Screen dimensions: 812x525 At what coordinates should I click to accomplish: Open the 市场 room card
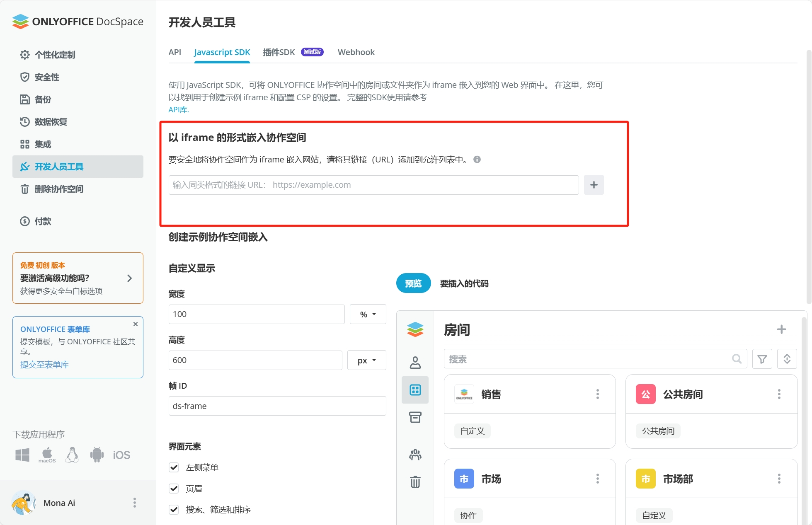click(529, 492)
